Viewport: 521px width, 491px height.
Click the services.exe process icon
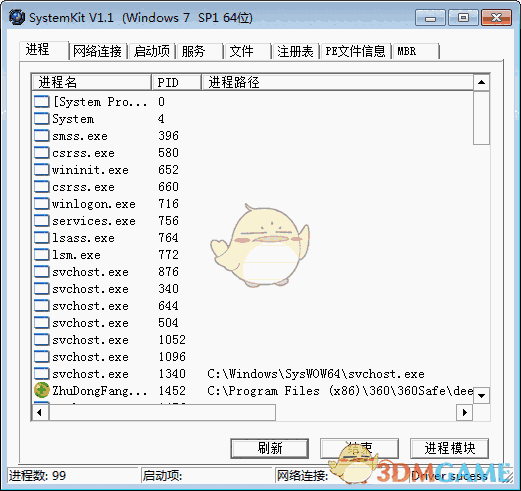tap(42, 221)
